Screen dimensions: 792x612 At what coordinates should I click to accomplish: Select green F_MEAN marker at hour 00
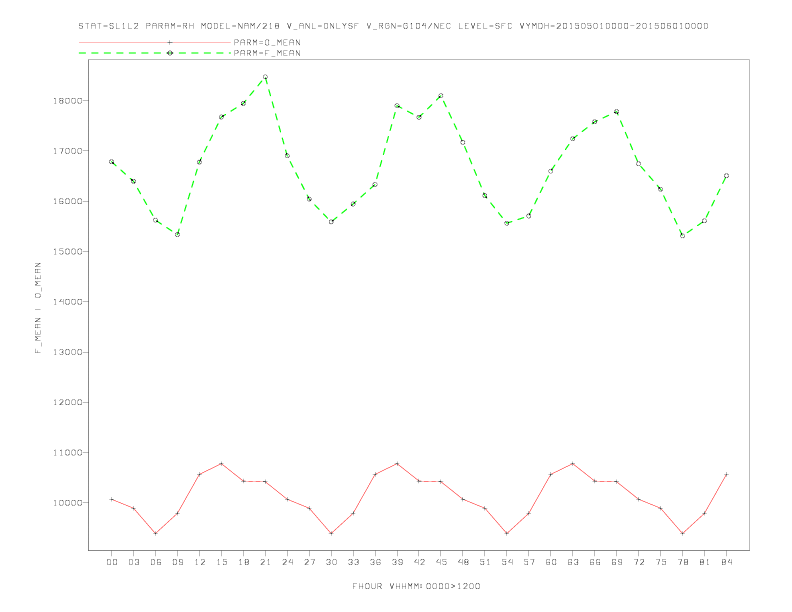[x=112, y=162]
